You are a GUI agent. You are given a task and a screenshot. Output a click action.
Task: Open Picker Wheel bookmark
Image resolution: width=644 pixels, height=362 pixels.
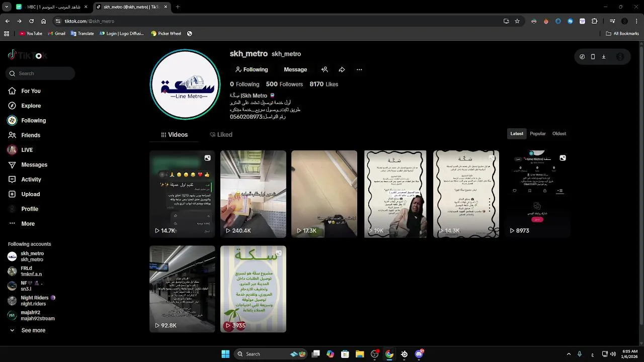[x=166, y=34]
